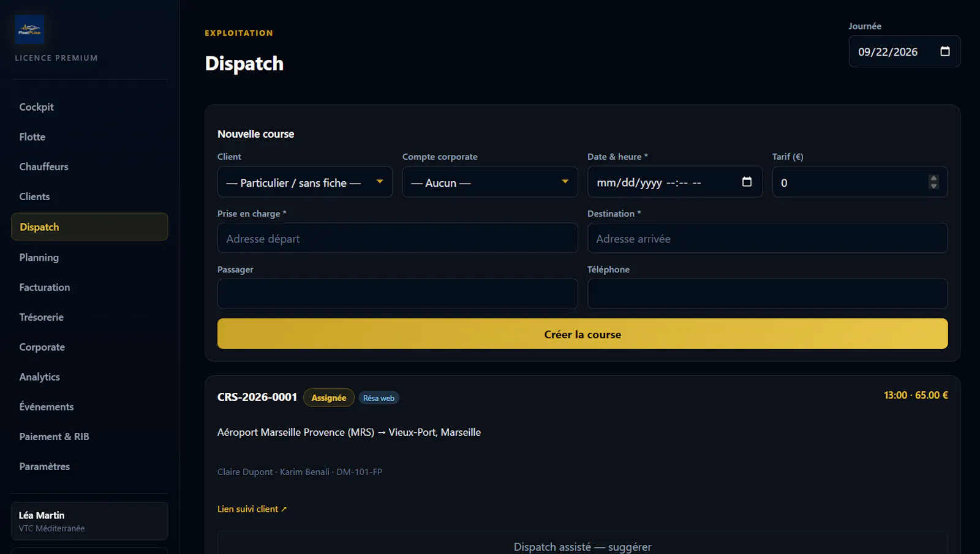This screenshot has height=554, width=980.
Task: Open the Date & heure calendar icon
Action: [x=747, y=182]
